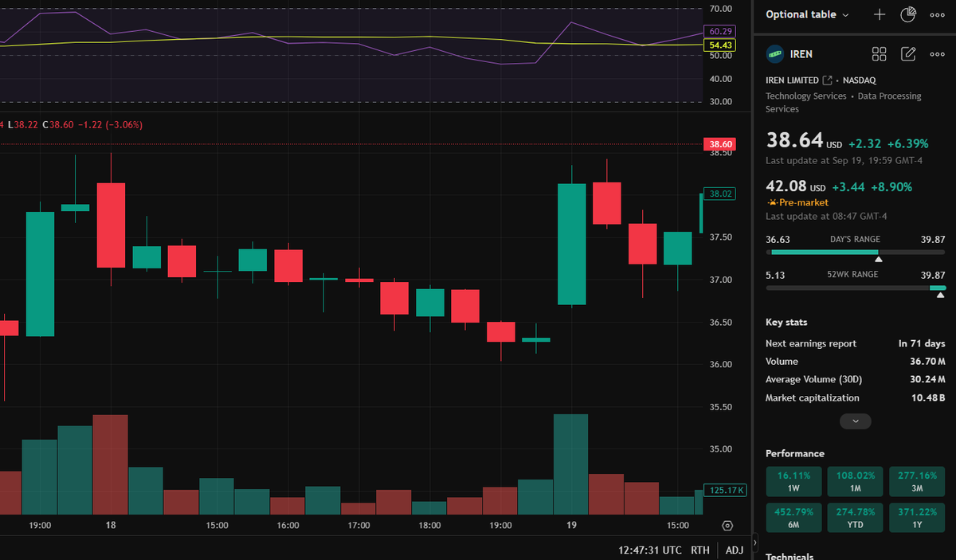
Task: Toggle RTH session mode
Action: 700,550
